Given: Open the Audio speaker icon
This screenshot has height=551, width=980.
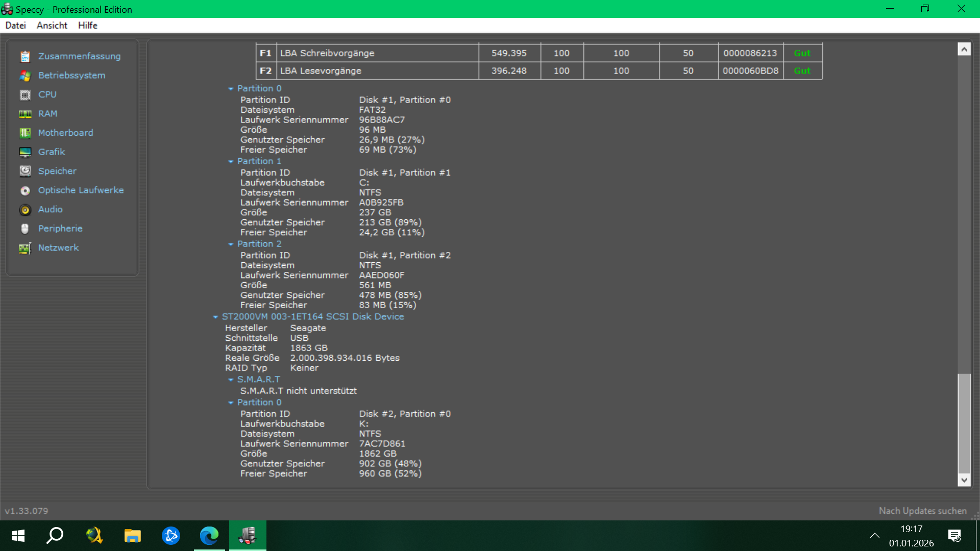Looking at the screenshot, I should click(x=25, y=210).
